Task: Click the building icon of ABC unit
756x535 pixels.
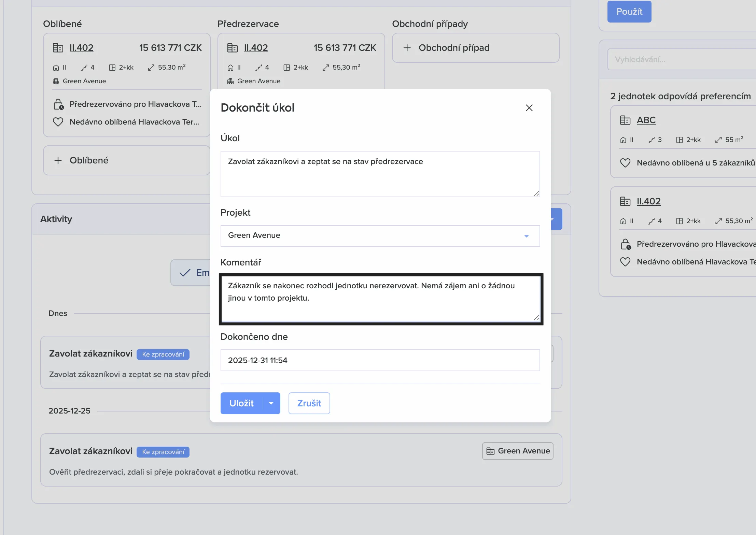Action: [625, 120]
